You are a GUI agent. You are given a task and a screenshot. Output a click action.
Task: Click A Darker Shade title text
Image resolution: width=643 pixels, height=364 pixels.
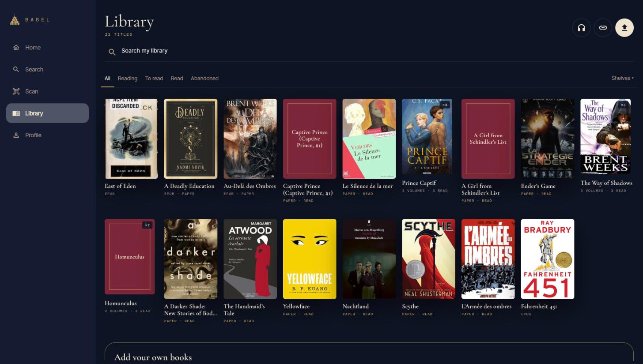point(190,310)
